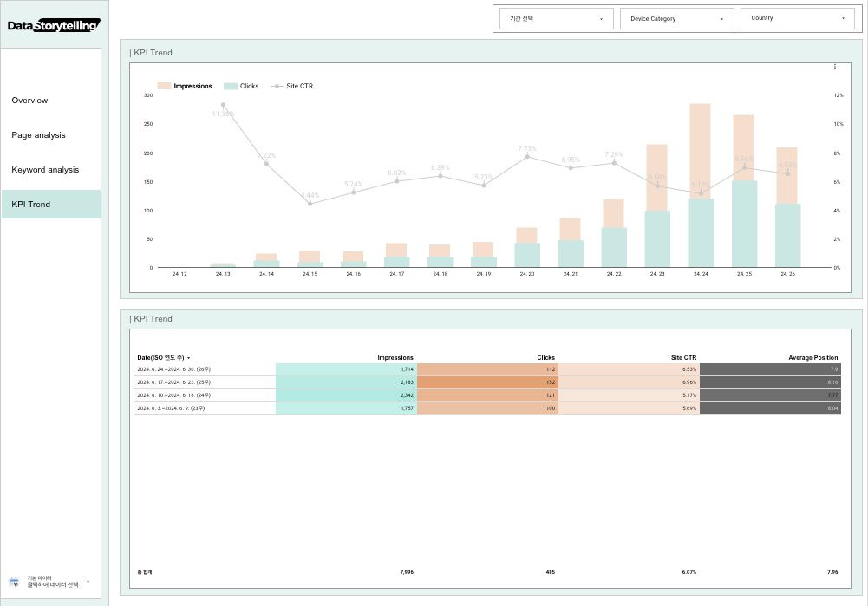Click the 24.26 clicks bar in chart
Image resolution: width=868 pixels, height=606 pixels.
click(787, 236)
